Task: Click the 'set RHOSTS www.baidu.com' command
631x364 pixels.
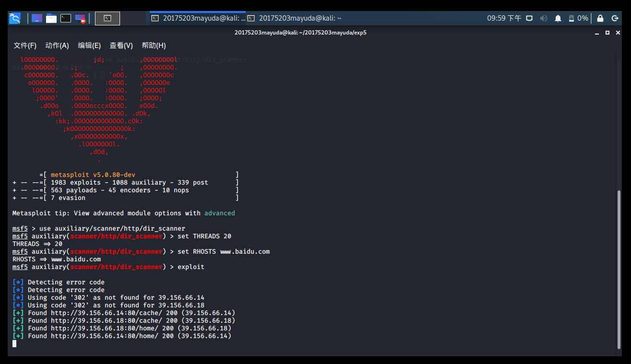Action: point(224,252)
